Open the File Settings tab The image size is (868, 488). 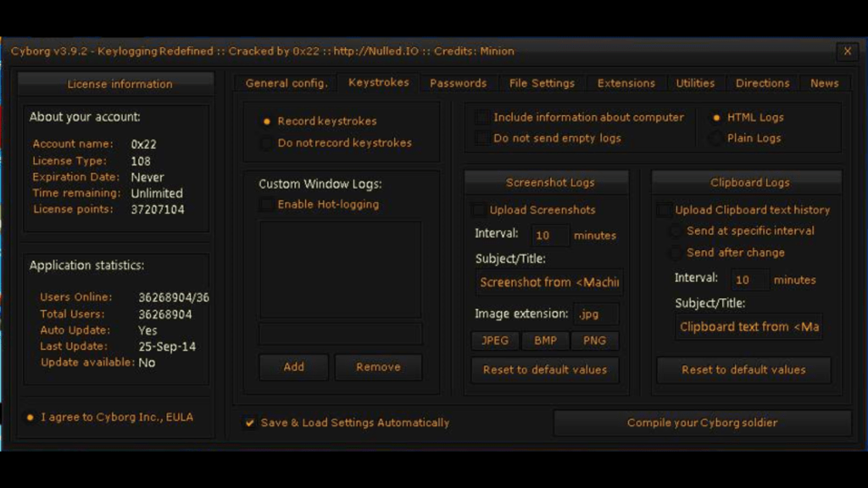point(542,84)
